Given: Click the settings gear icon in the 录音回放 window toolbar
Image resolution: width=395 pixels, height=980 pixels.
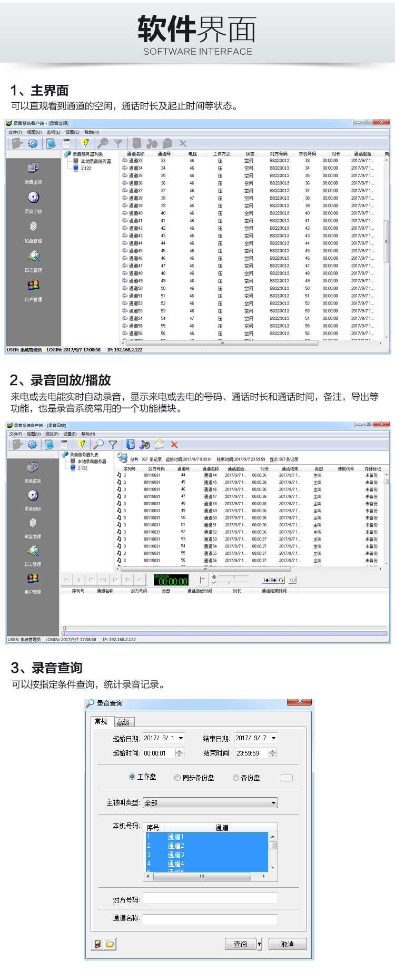Looking at the screenshot, I should click(32, 444).
